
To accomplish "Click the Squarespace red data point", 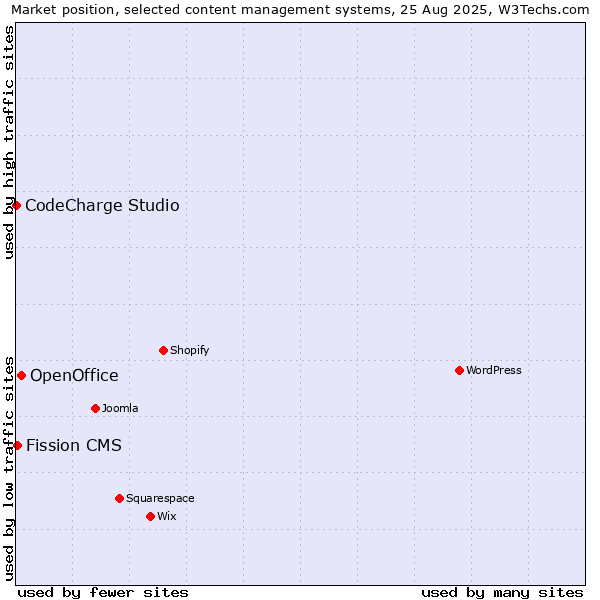I will tap(119, 498).
